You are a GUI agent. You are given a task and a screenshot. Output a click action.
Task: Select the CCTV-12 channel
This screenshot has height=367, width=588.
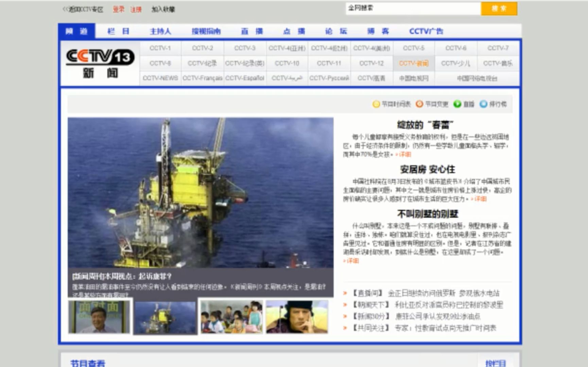(371, 63)
